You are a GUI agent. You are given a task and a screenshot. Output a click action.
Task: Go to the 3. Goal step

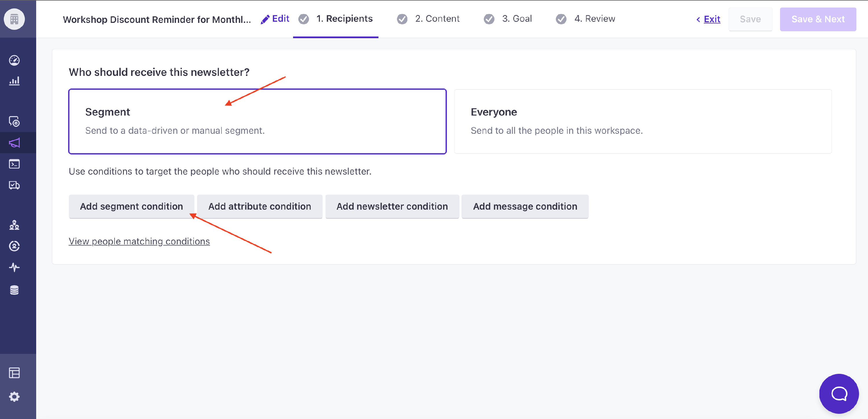tap(508, 19)
